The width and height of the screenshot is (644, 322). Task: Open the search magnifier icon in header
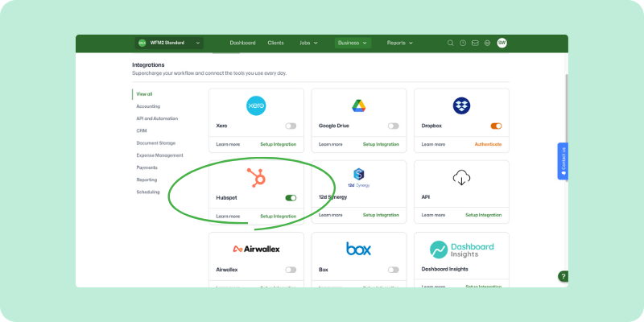click(x=451, y=43)
